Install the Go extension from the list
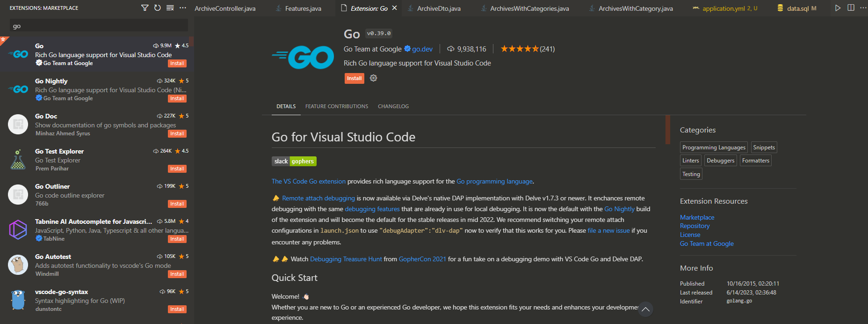This screenshot has height=324, width=868. coord(177,64)
